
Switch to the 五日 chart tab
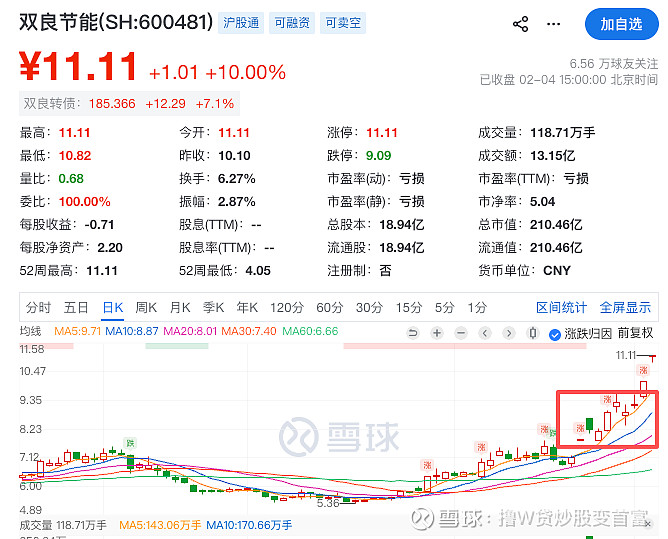76,307
